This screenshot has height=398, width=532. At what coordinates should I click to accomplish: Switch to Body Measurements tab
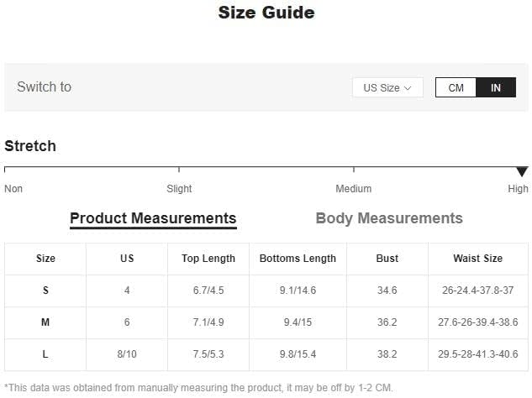(x=389, y=218)
